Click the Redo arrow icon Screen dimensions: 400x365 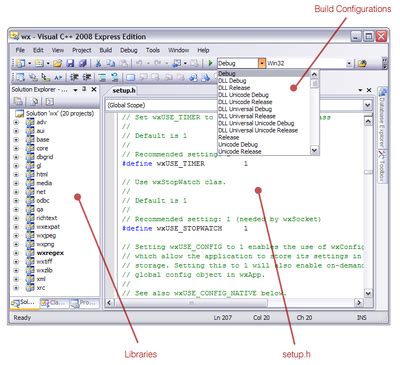pos(157,63)
